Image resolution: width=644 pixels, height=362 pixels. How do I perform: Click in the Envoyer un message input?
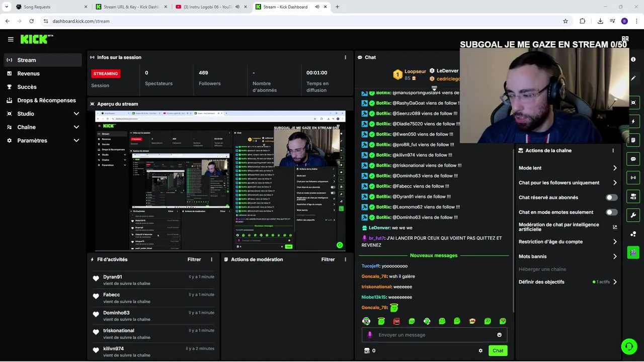[434, 335]
